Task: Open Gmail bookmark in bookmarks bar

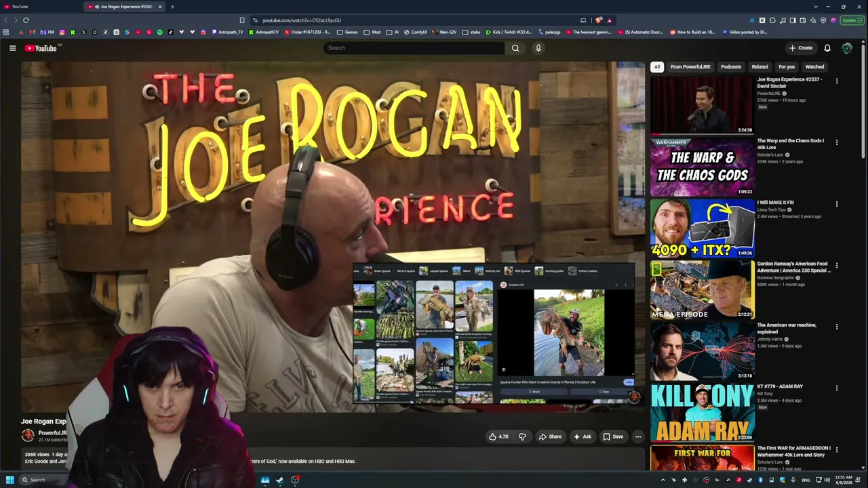Action: 32,32
